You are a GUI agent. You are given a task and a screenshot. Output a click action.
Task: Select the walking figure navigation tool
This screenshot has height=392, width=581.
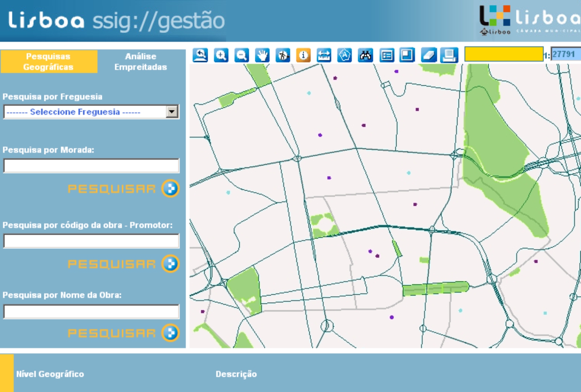pos(283,55)
